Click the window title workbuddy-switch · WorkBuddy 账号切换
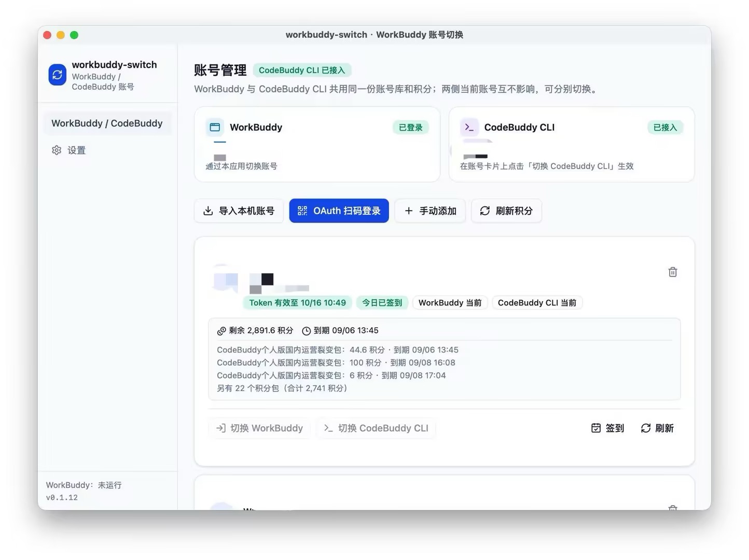This screenshot has height=560, width=749. pos(374,35)
